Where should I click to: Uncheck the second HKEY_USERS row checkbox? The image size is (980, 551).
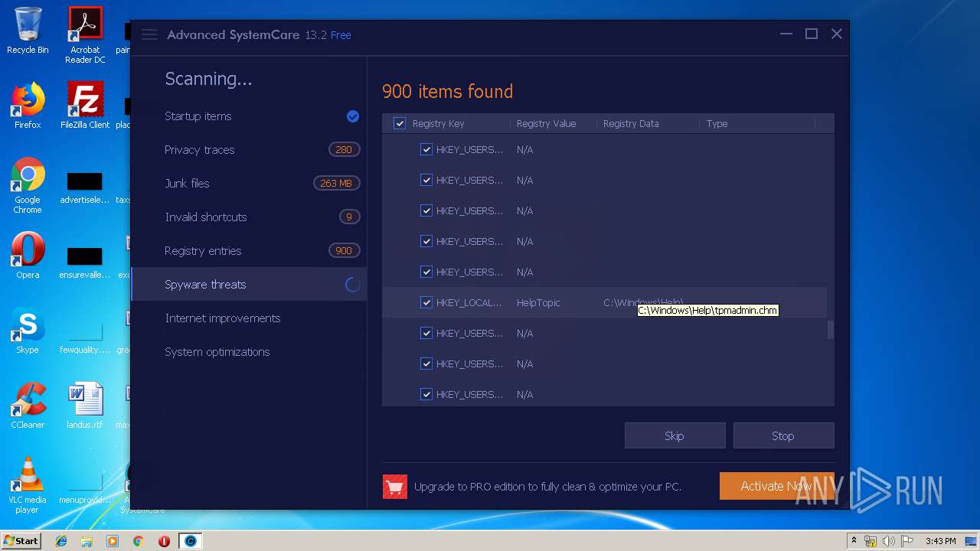(x=426, y=180)
